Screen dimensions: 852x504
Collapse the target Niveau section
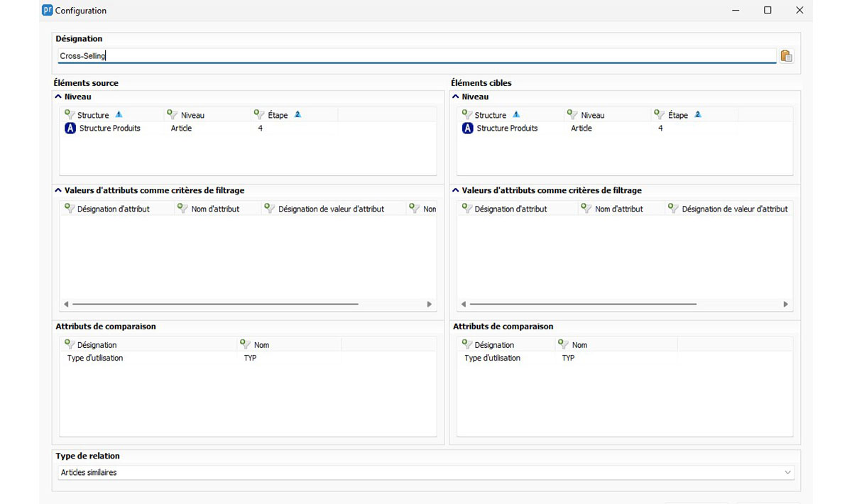coord(456,97)
